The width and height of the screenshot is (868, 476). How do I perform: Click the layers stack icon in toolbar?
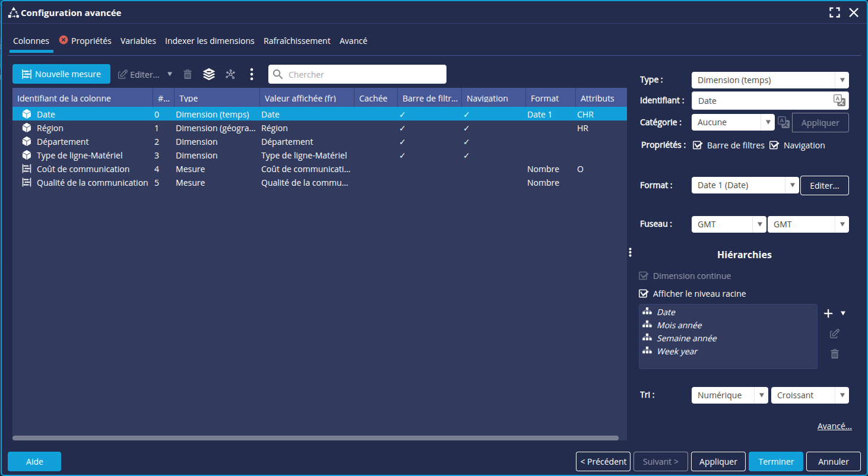click(x=208, y=74)
